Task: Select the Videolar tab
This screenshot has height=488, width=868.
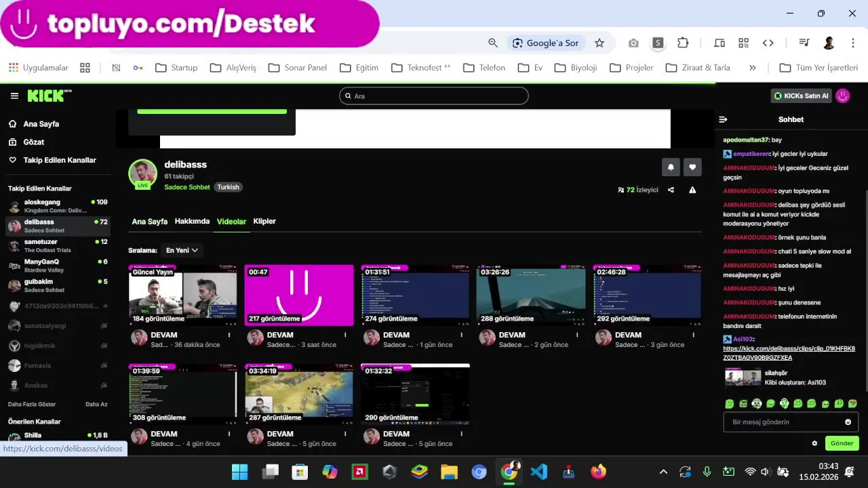Action: [x=231, y=222]
